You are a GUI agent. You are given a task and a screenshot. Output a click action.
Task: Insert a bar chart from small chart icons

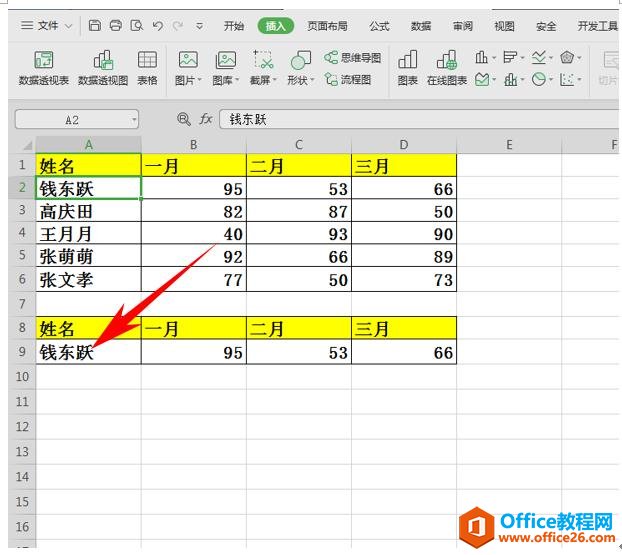click(510, 58)
